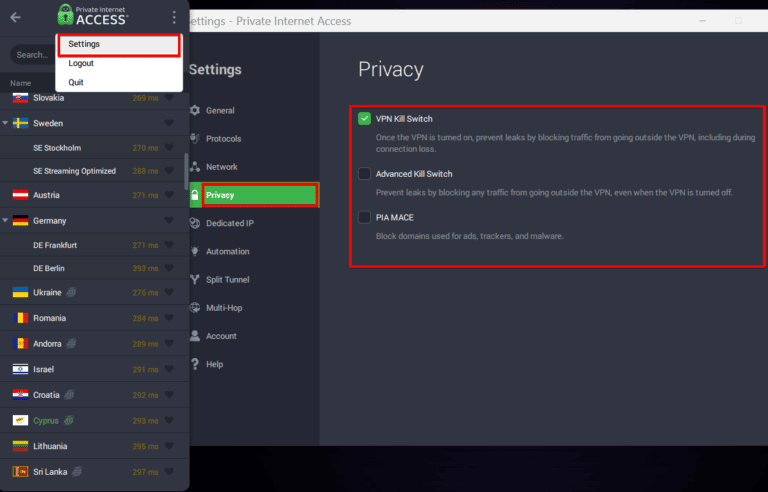Viewport: 768px width, 492px height.
Task: Favorite Sweden with its heart icon
Action: click(169, 123)
